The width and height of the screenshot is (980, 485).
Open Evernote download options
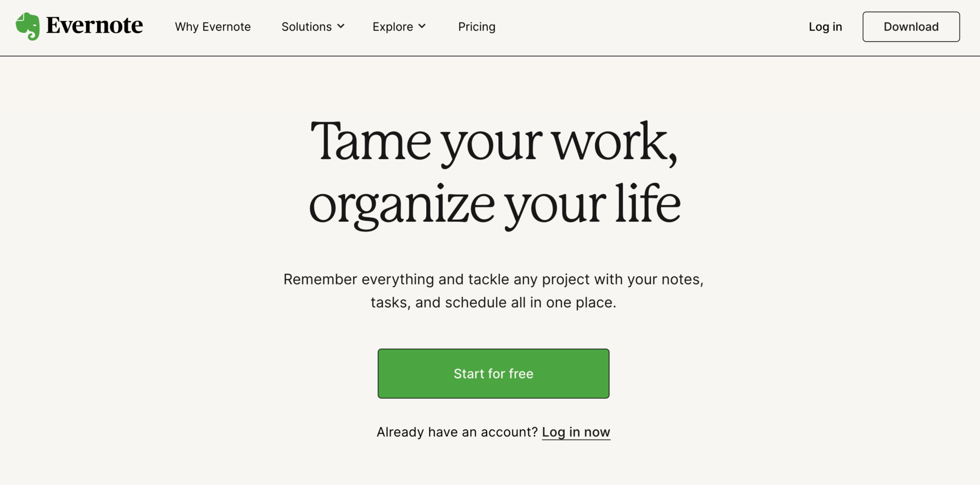click(911, 27)
